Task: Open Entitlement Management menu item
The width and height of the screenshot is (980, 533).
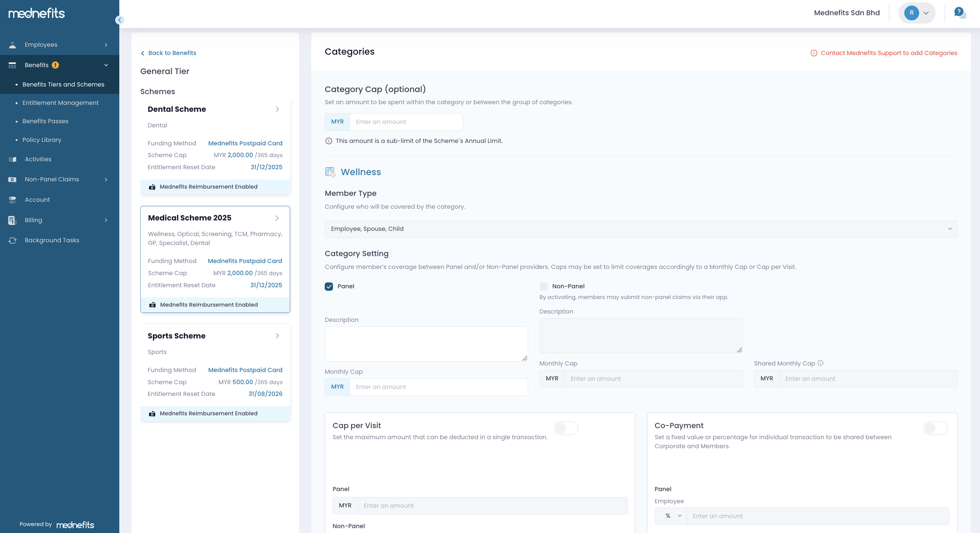Action: 61,103
